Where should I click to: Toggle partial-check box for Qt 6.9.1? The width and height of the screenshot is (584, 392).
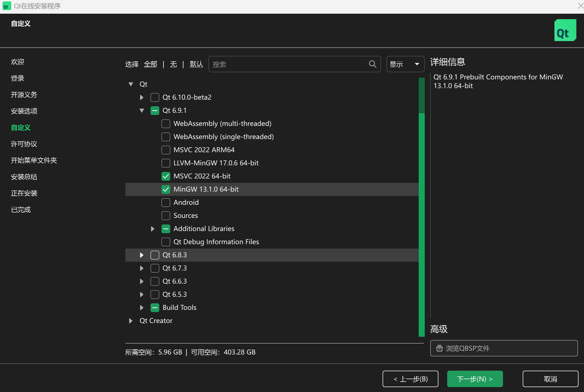coord(155,111)
